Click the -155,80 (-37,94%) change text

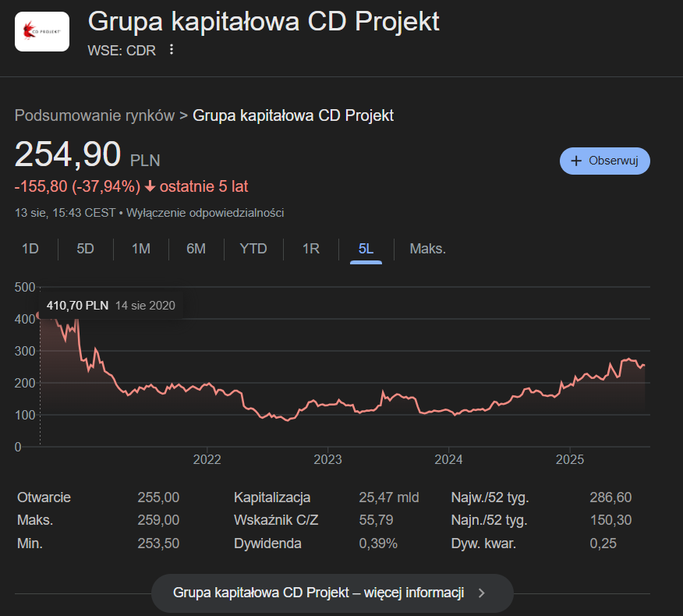[x=77, y=186]
